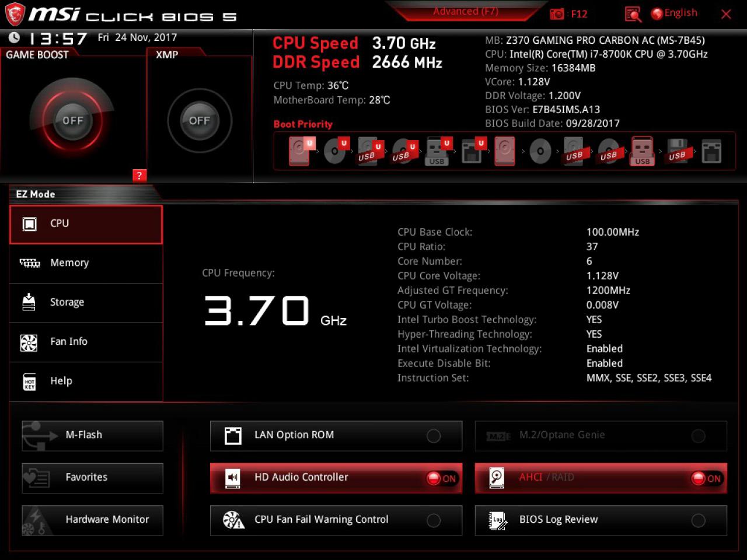
Task: Open the search magnifier icon in top bar
Action: coord(633,14)
